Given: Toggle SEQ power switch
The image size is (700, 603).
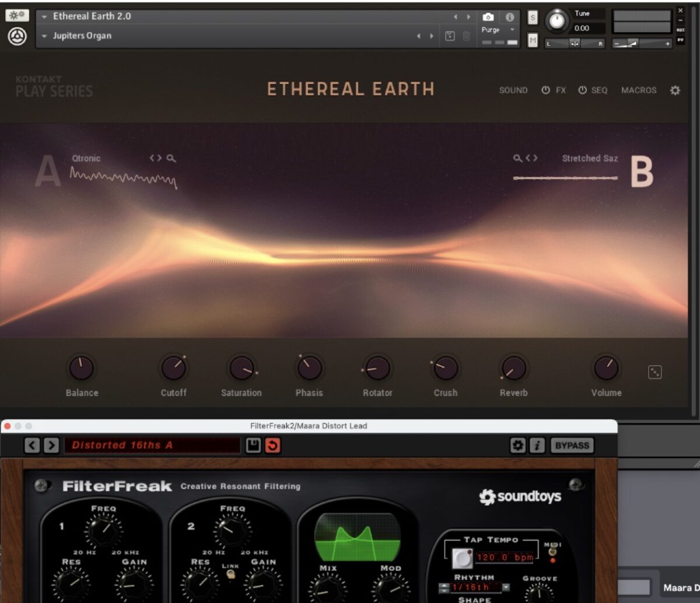Looking at the screenshot, I should tap(582, 90).
